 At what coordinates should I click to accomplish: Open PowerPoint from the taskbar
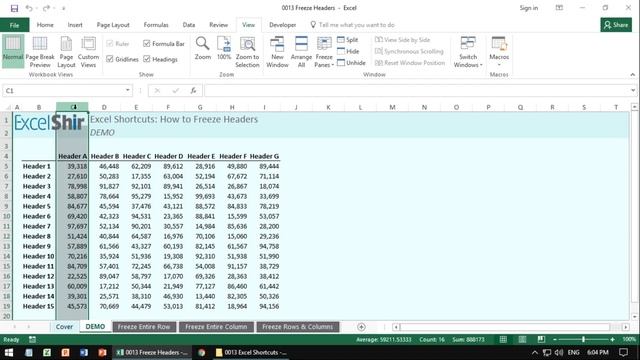[102, 352]
